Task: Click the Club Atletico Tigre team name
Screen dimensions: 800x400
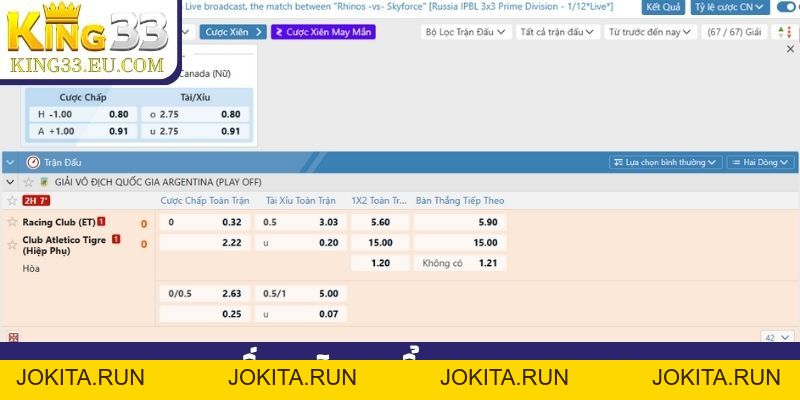Action: (x=64, y=245)
